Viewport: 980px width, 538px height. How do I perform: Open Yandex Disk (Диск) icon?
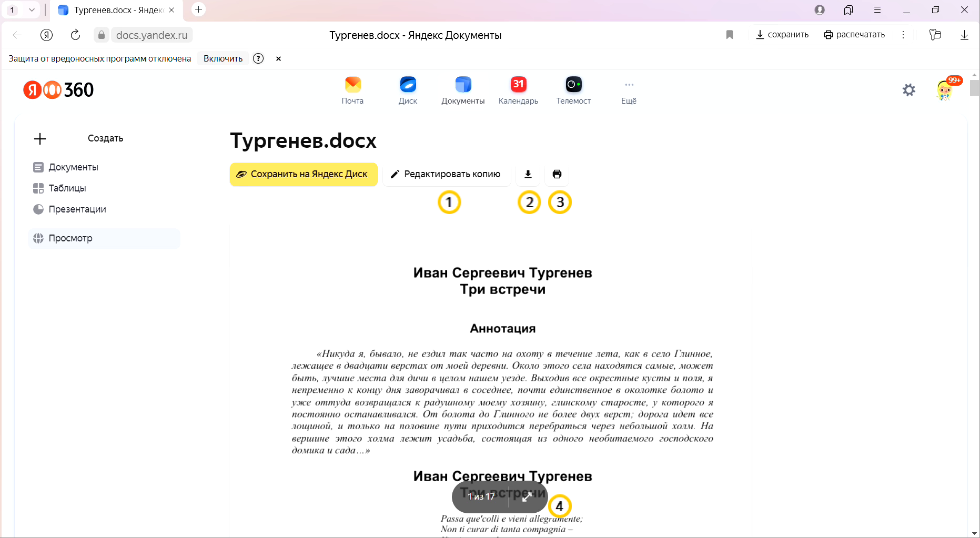click(x=408, y=90)
